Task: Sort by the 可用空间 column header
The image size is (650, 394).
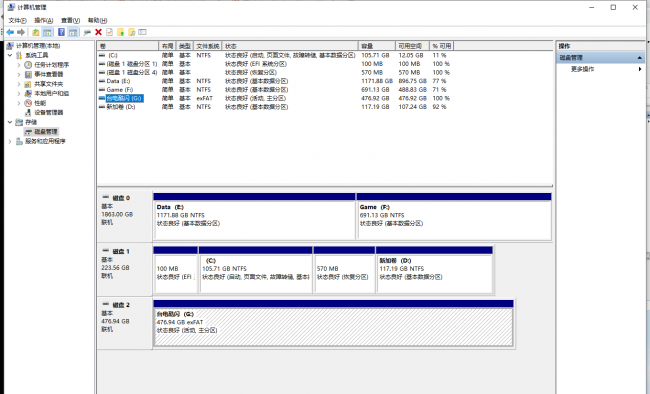Action: point(412,46)
